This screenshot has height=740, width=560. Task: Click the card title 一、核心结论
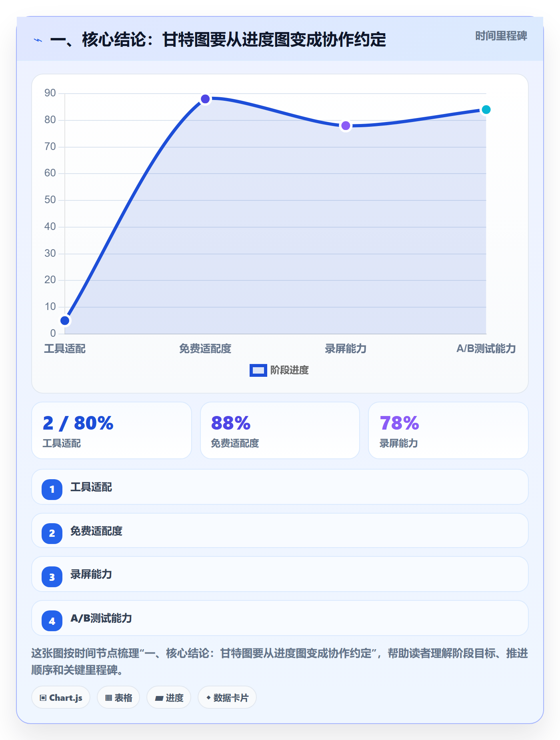click(x=218, y=40)
